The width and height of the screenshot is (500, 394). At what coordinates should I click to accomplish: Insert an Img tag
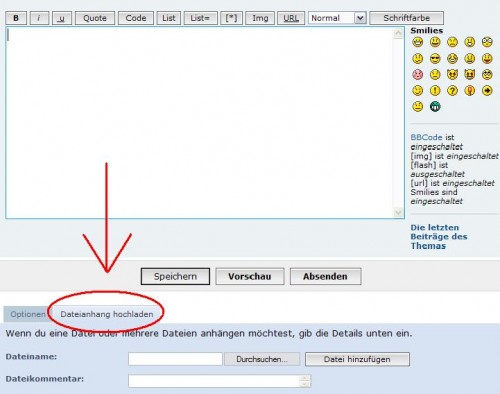coord(260,18)
